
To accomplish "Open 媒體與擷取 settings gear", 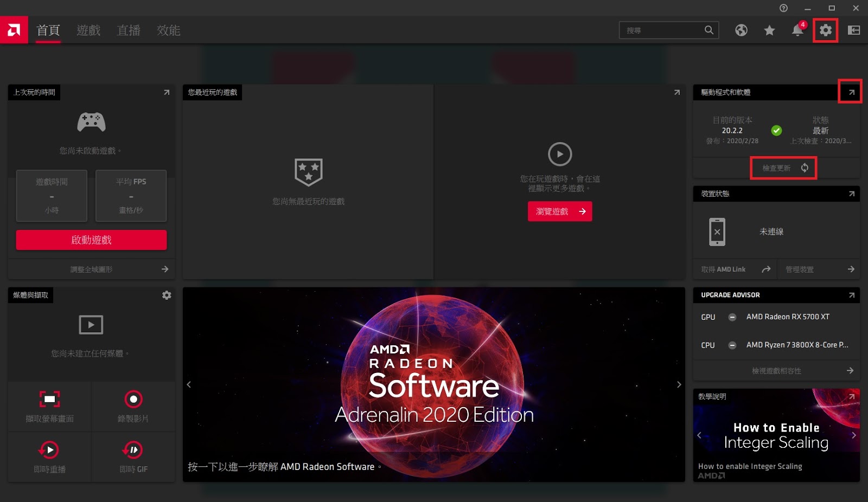I will click(167, 295).
